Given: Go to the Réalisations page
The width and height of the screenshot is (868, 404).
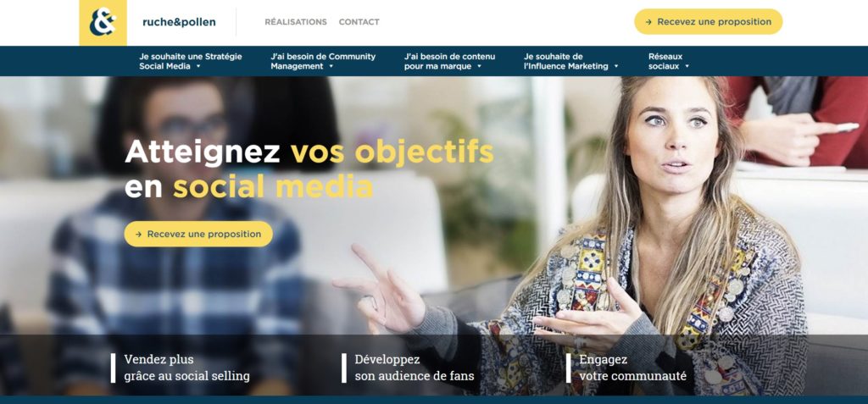Looking at the screenshot, I should (296, 22).
